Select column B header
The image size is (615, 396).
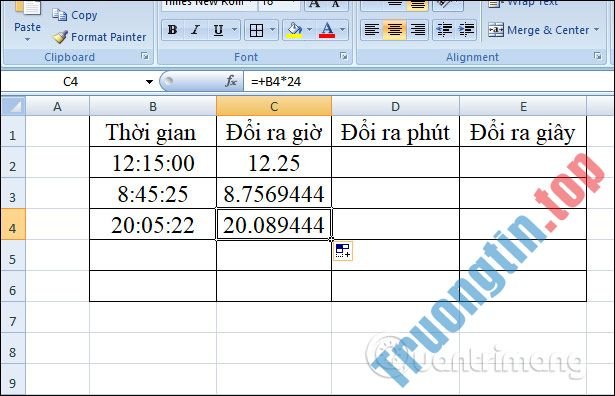153,106
